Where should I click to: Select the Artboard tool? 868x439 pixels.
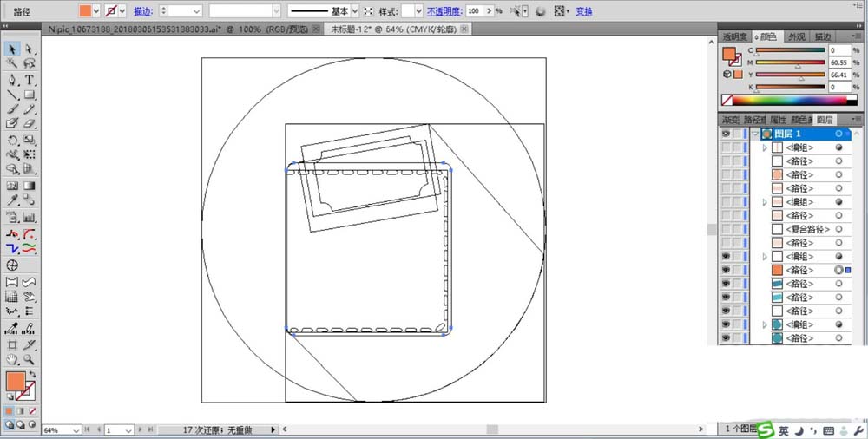(11, 345)
